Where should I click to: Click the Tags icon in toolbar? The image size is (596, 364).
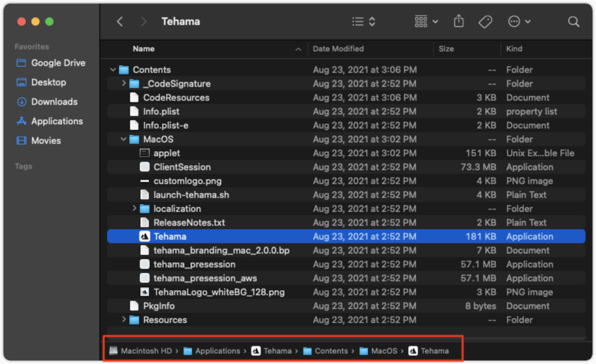[485, 22]
